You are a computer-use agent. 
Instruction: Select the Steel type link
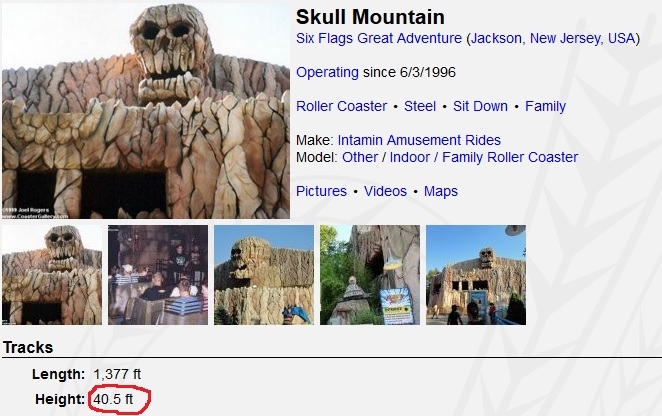(x=420, y=106)
